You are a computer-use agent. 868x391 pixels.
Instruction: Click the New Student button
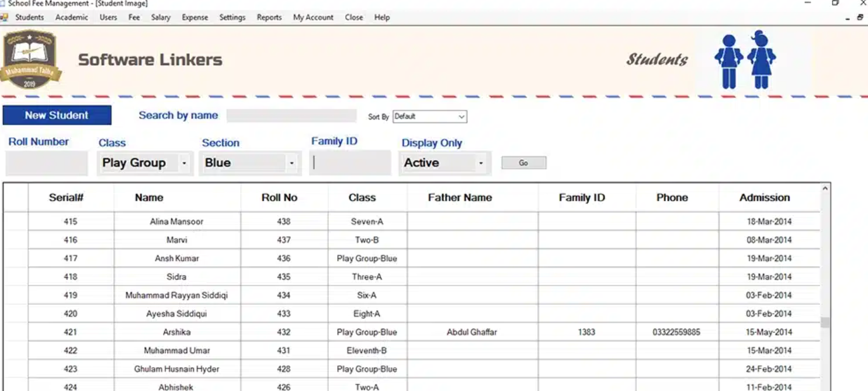click(57, 115)
